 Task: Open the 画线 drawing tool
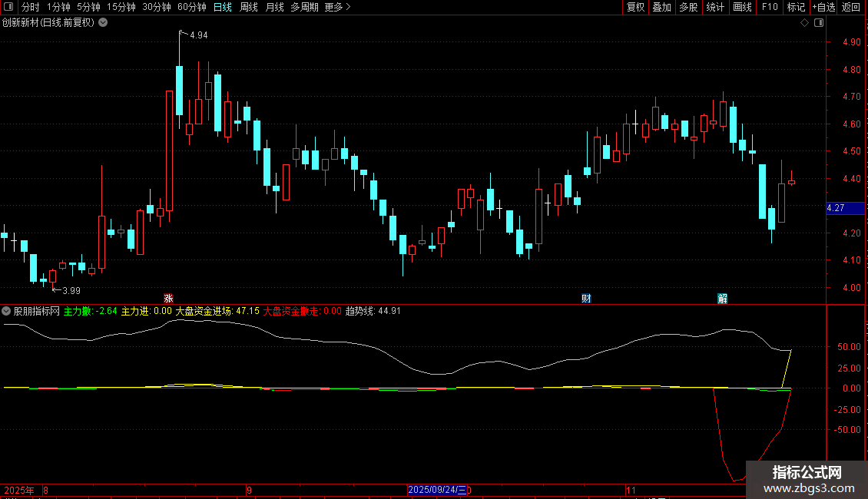click(742, 7)
